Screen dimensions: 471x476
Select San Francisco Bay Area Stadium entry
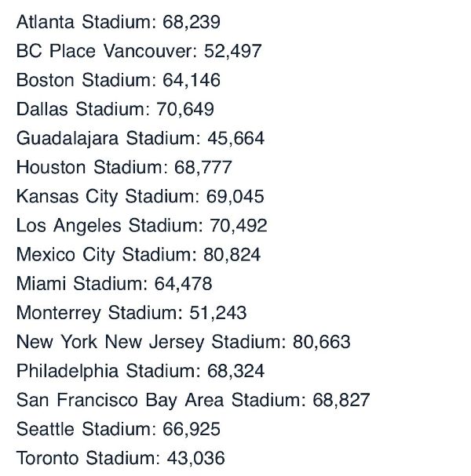pos(193,401)
